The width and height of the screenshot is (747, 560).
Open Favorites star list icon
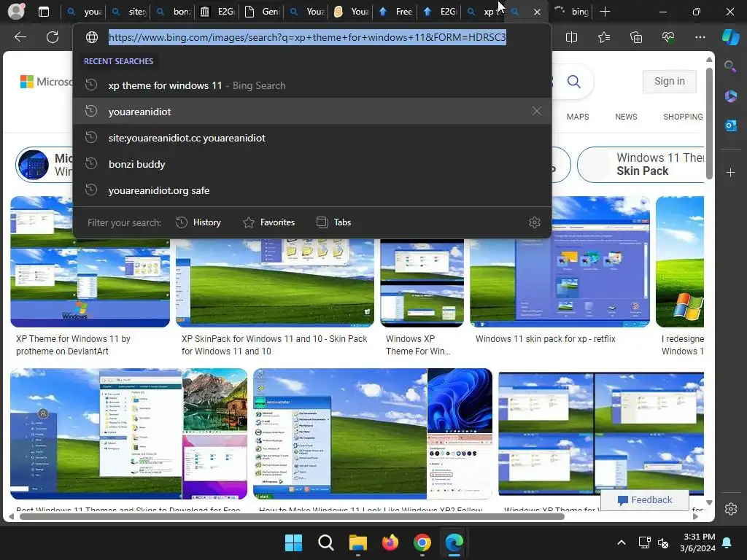pos(603,37)
